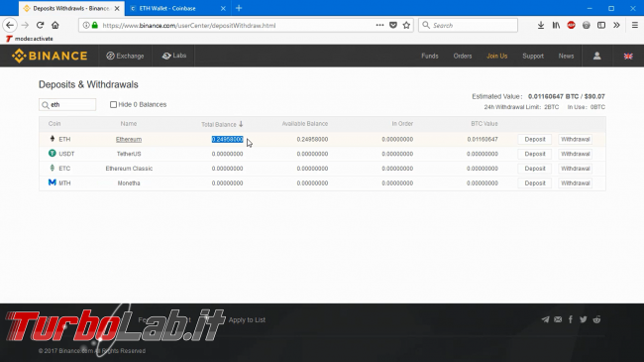This screenshot has width=644, height=362.
Task: Change language via UK flag icon
Action: click(628, 56)
